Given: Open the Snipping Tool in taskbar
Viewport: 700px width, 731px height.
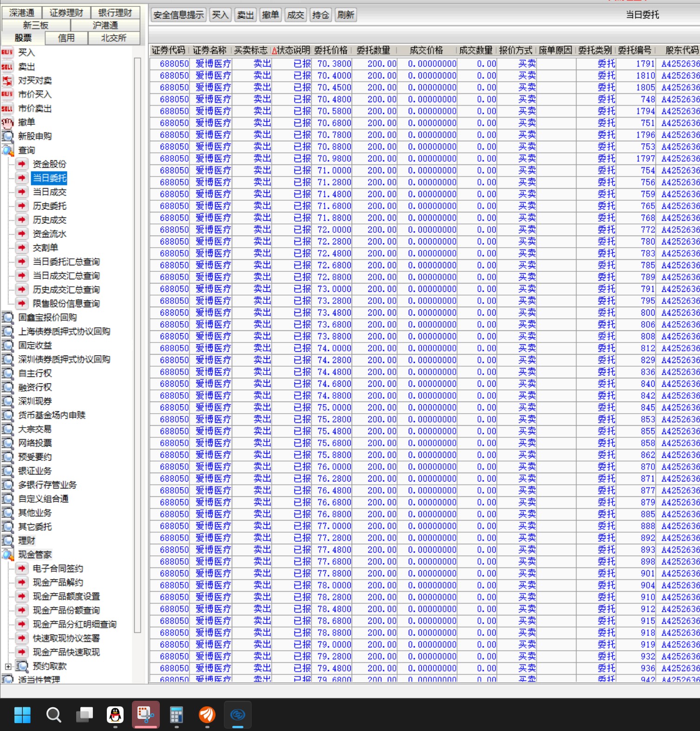Looking at the screenshot, I should [146, 715].
